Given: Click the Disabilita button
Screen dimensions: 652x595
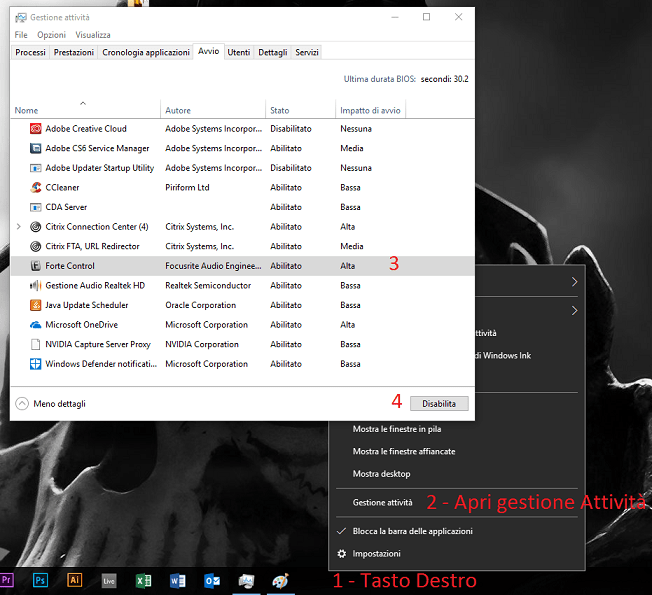Looking at the screenshot, I should [x=439, y=404].
